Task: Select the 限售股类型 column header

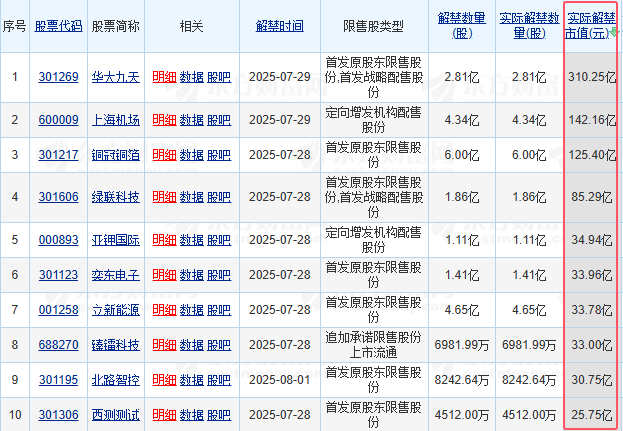Action: (373, 26)
